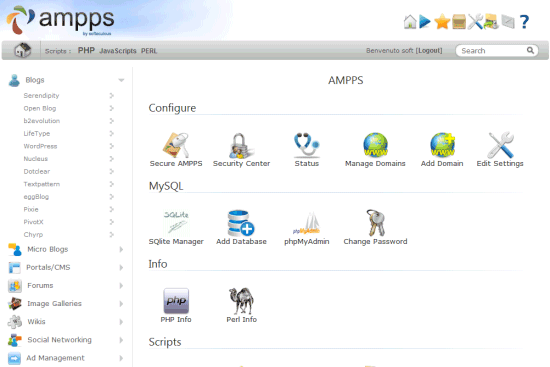Open the Dotclear script entry
The image size is (550, 367).
point(37,171)
